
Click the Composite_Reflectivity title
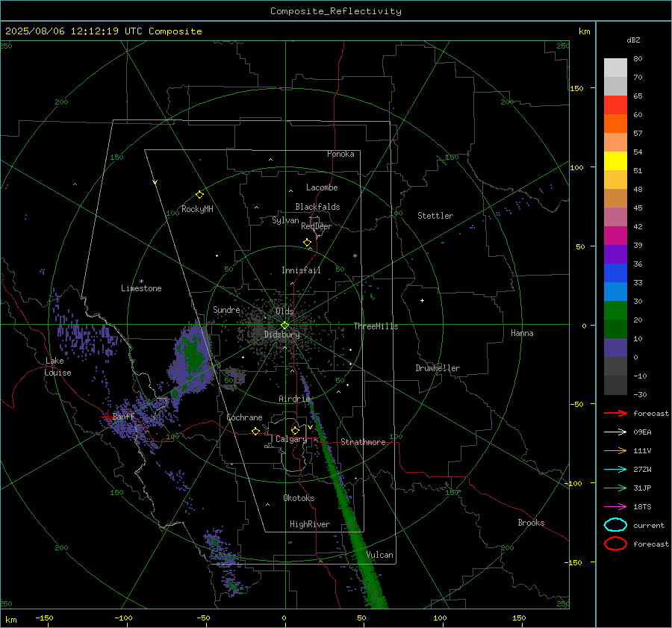click(336, 11)
